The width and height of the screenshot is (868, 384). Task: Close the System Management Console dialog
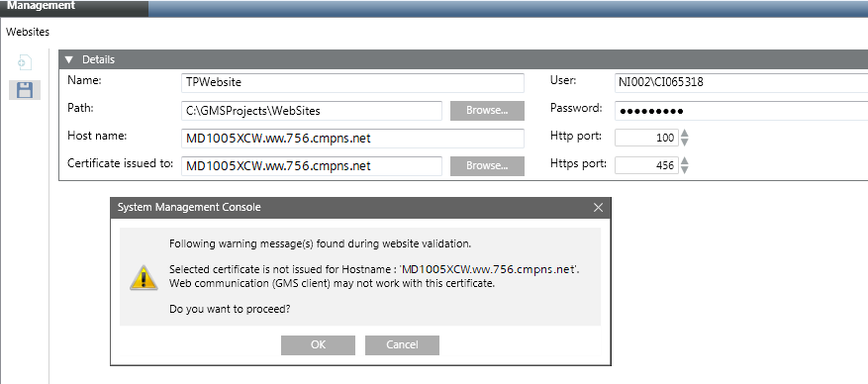(598, 208)
